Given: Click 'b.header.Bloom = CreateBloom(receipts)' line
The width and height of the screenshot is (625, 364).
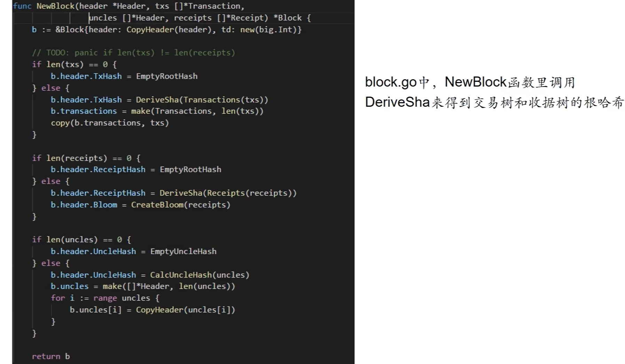Looking at the screenshot, I should pyautogui.click(x=141, y=205).
